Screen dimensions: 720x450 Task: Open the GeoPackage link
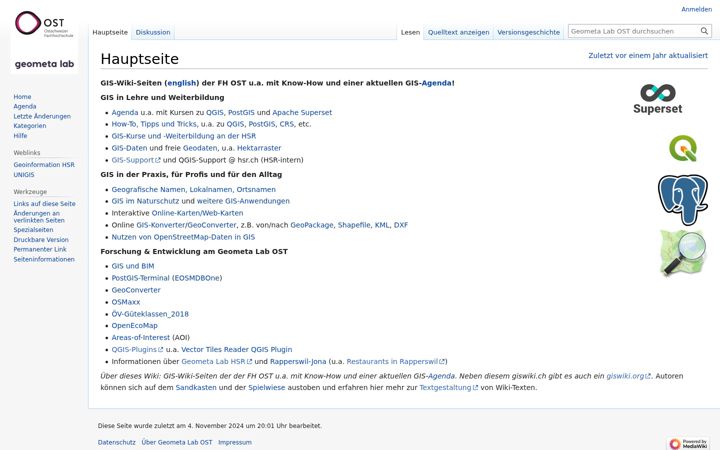(312, 225)
